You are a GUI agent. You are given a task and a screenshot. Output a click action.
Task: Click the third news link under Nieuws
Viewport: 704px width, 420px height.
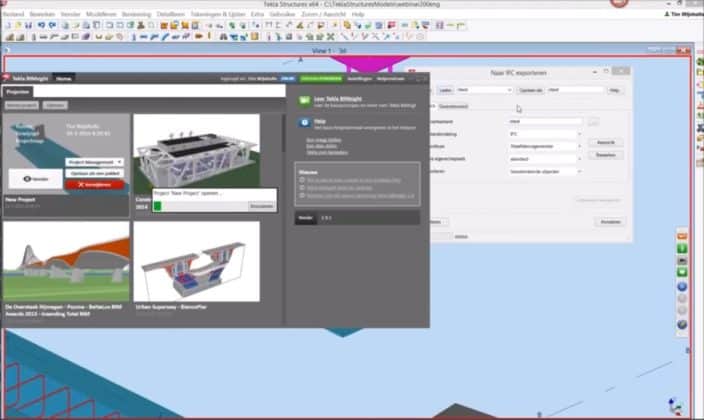tap(361, 196)
